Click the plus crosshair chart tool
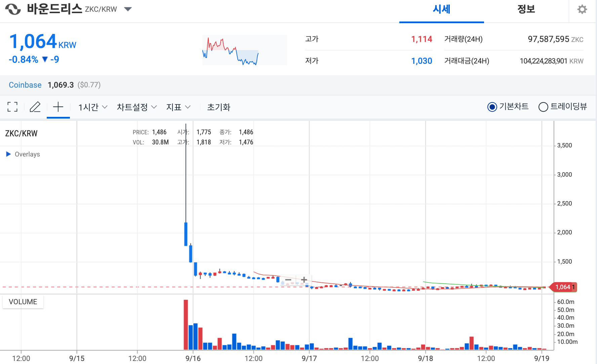 point(58,107)
